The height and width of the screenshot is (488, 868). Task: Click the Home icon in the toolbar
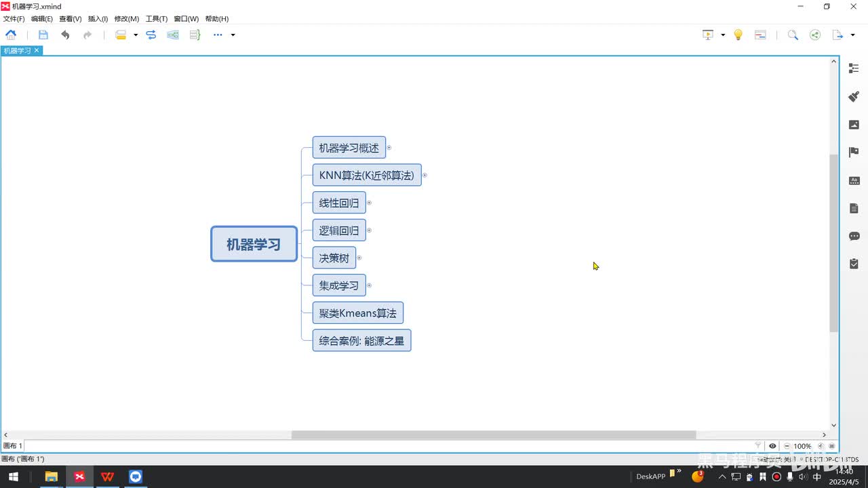click(x=11, y=35)
